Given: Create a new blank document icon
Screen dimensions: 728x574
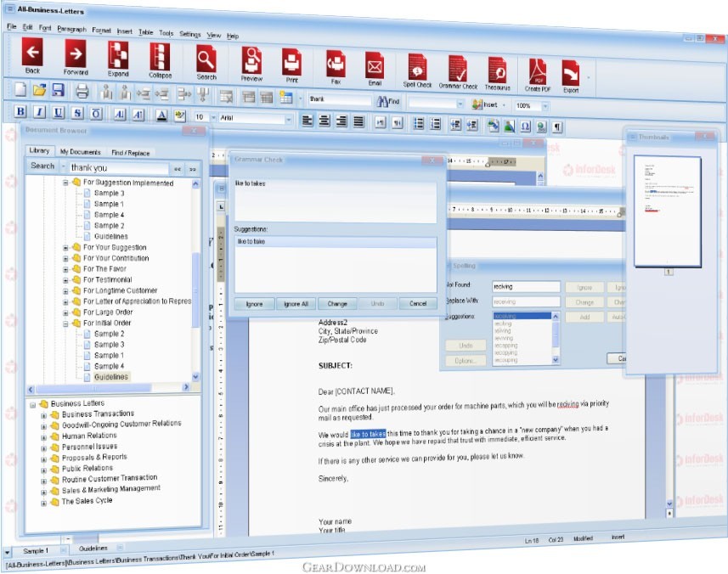Looking at the screenshot, I should pyautogui.click(x=20, y=89).
